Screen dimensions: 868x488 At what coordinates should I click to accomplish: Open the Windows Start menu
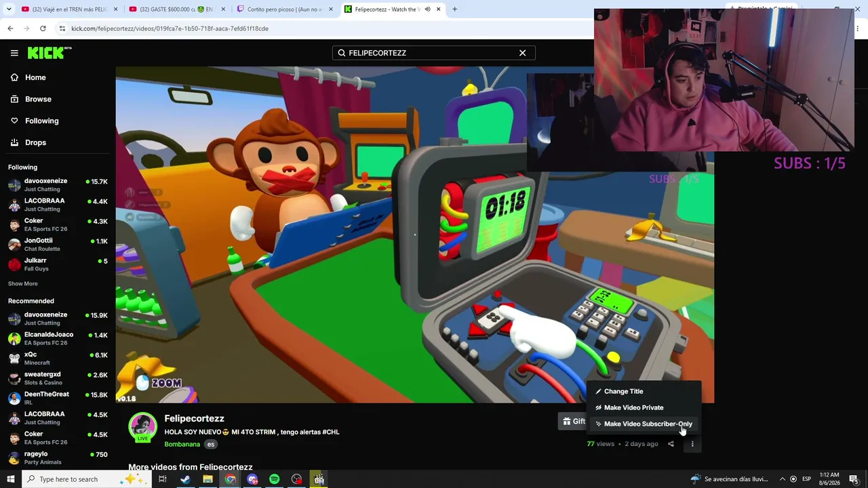pyautogui.click(x=10, y=479)
